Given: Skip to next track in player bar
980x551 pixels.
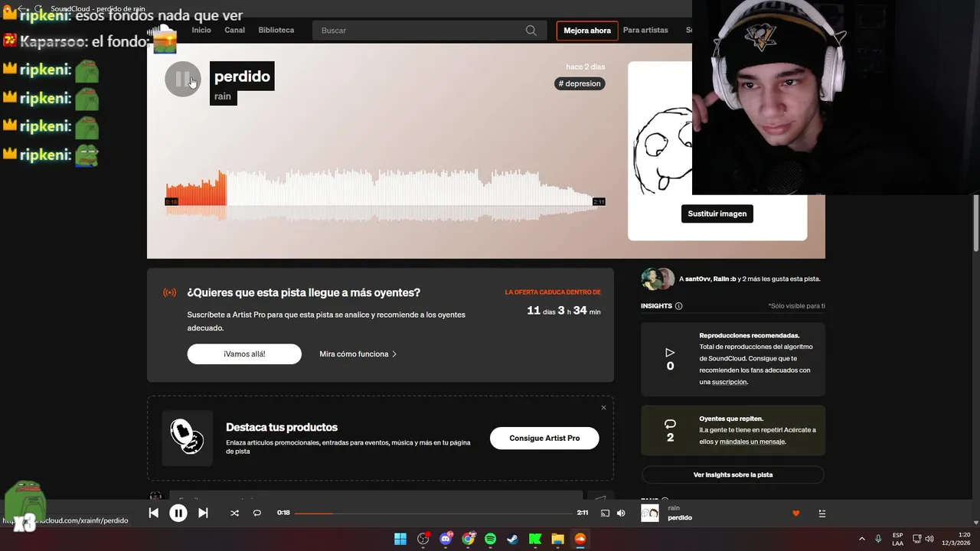Looking at the screenshot, I should point(203,513).
